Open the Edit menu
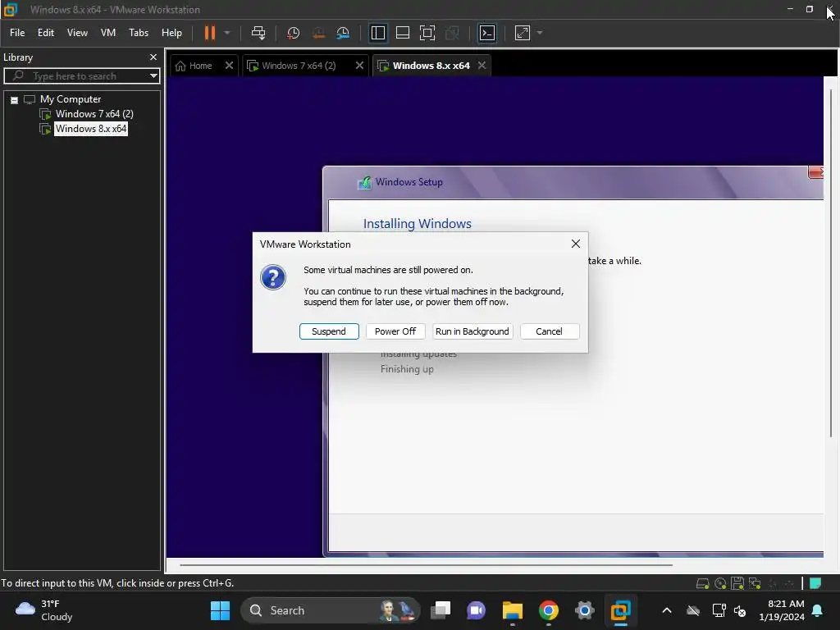This screenshot has height=630, width=840. click(46, 33)
